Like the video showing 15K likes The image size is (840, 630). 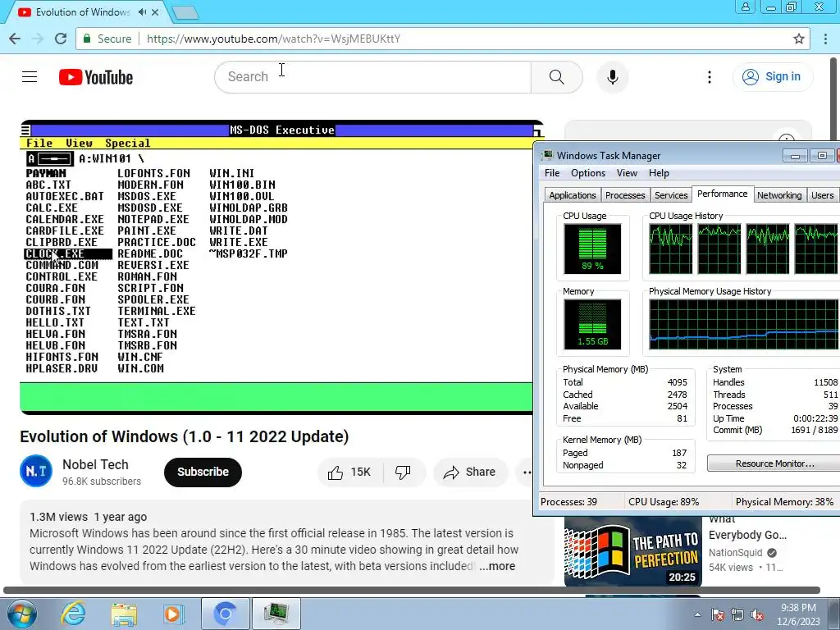[x=349, y=472]
